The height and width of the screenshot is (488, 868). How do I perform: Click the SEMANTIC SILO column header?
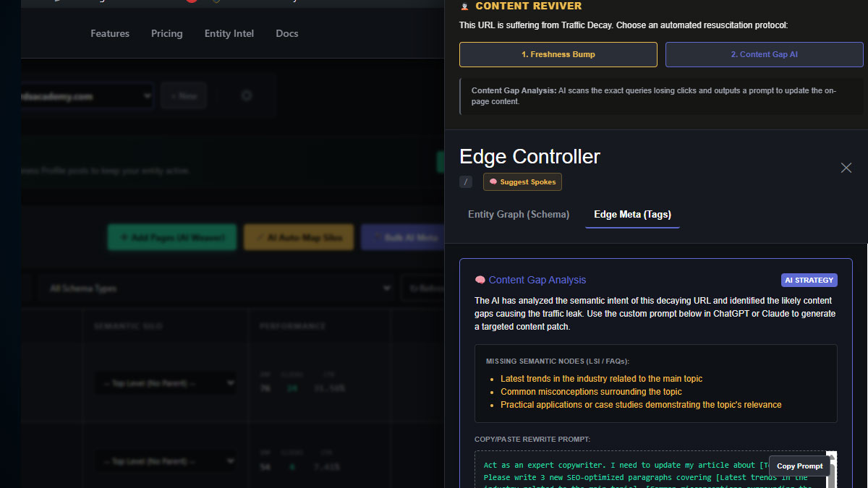tap(128, 326)
